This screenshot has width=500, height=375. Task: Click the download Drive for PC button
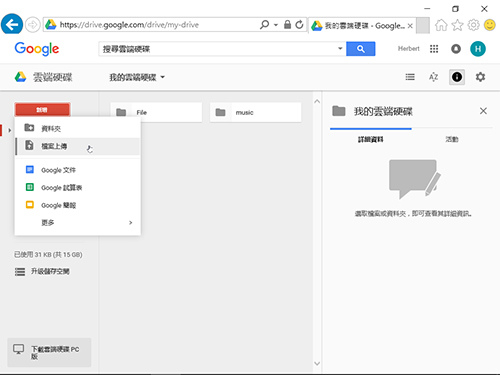click(49, 352)
